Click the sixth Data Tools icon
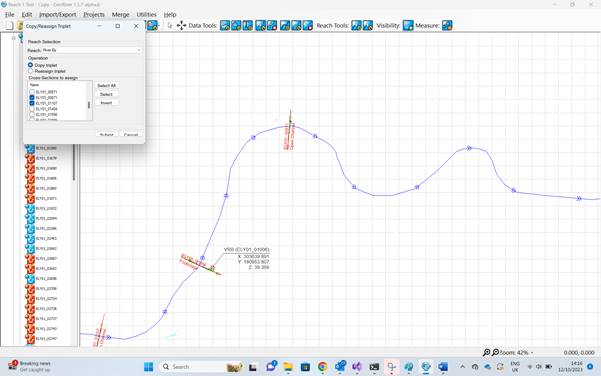This screenshot has width=601, height=376. [285, 26]
